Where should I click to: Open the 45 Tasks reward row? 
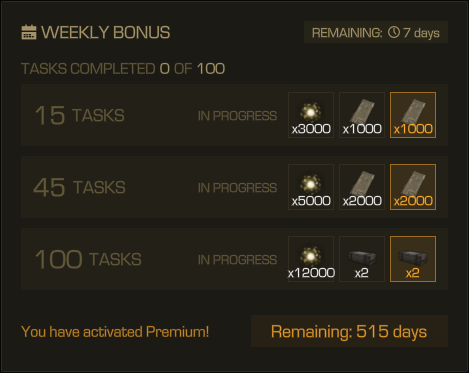point(234,187)
